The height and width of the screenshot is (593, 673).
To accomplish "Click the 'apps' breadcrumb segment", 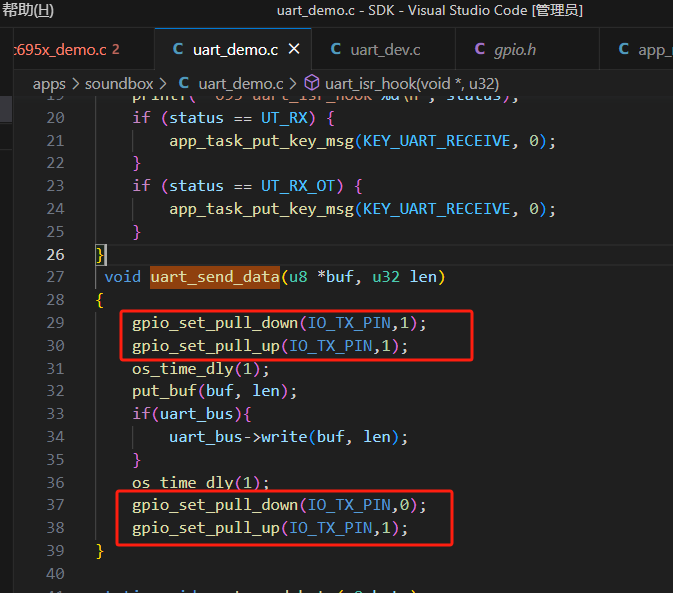I will (49, 84).
